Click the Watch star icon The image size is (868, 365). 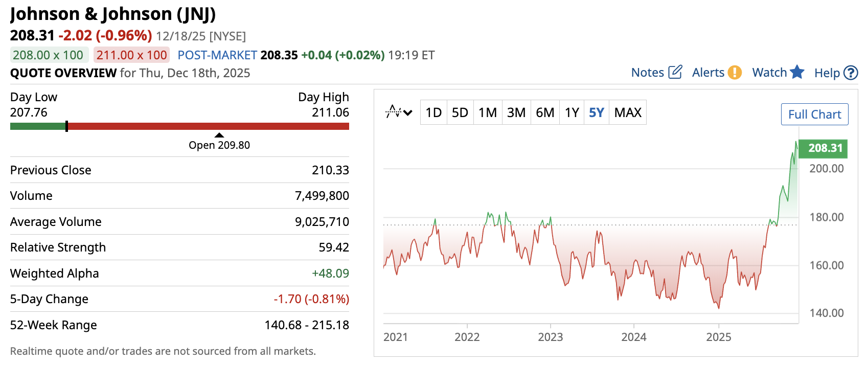797,72
